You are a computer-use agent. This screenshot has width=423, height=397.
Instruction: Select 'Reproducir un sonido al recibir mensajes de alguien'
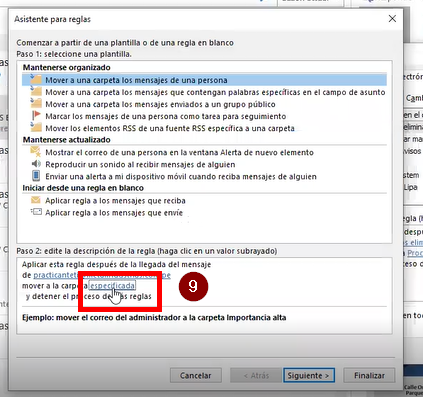click(x=140, y=165)
